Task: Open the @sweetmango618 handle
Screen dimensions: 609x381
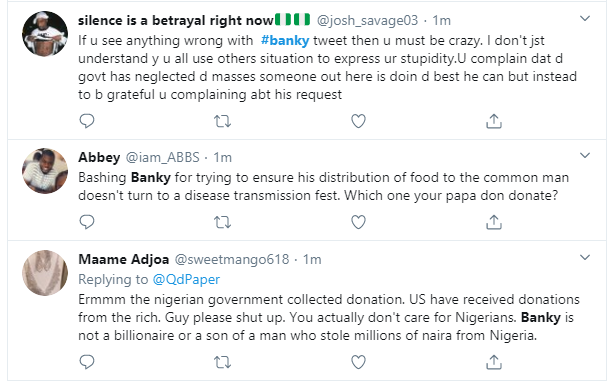Action: click(232, 259)
